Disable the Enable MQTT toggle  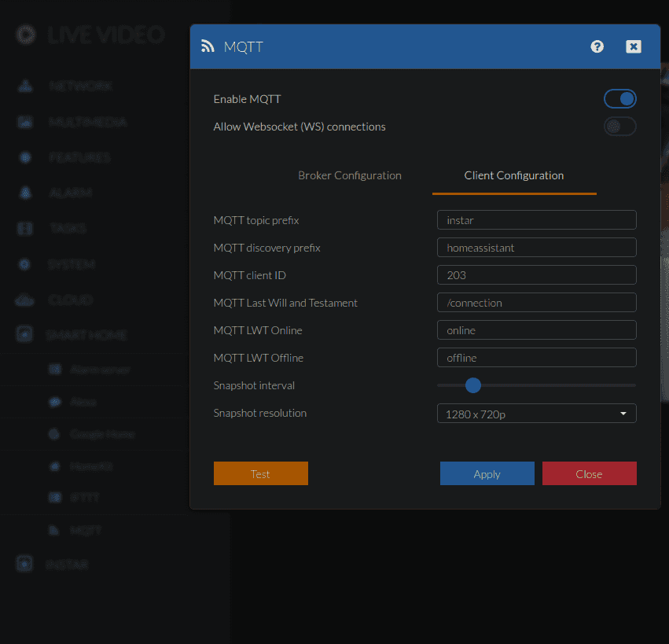tap(619, 99)
